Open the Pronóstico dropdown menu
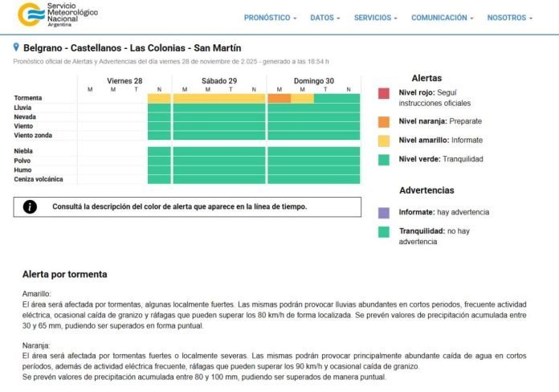Image resolution: width=559 pixels, height=392 pixels. coord(270,18)
